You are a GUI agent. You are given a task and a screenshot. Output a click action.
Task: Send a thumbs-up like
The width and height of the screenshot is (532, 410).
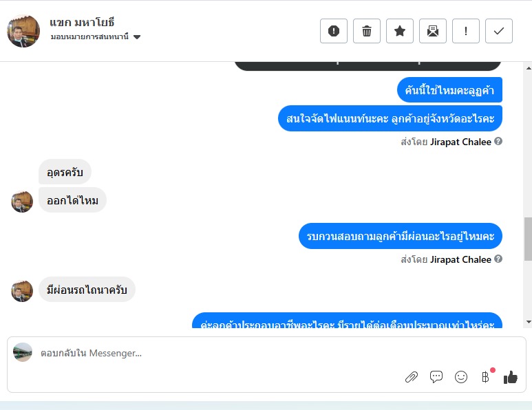(x=510, y=377)
